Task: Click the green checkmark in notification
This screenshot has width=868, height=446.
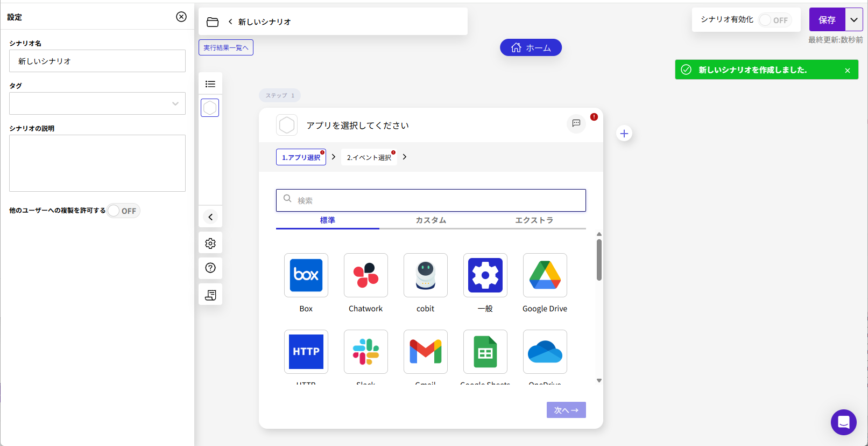Action: point(686,69)
